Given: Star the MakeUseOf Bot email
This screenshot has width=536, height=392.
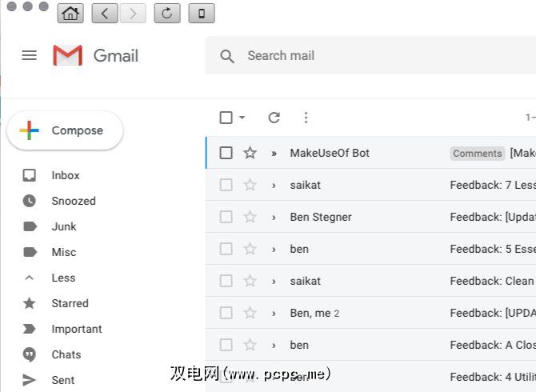Looking at the screenshot, I should [250, 153].
